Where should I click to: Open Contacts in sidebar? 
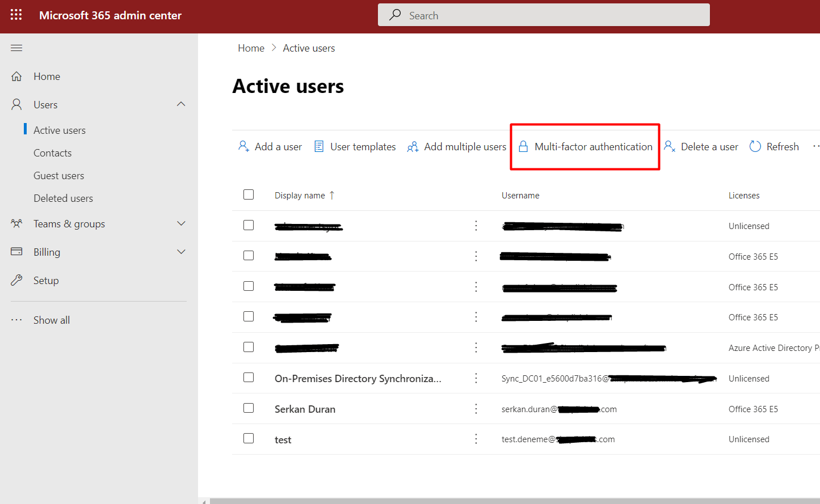(52, 153)
